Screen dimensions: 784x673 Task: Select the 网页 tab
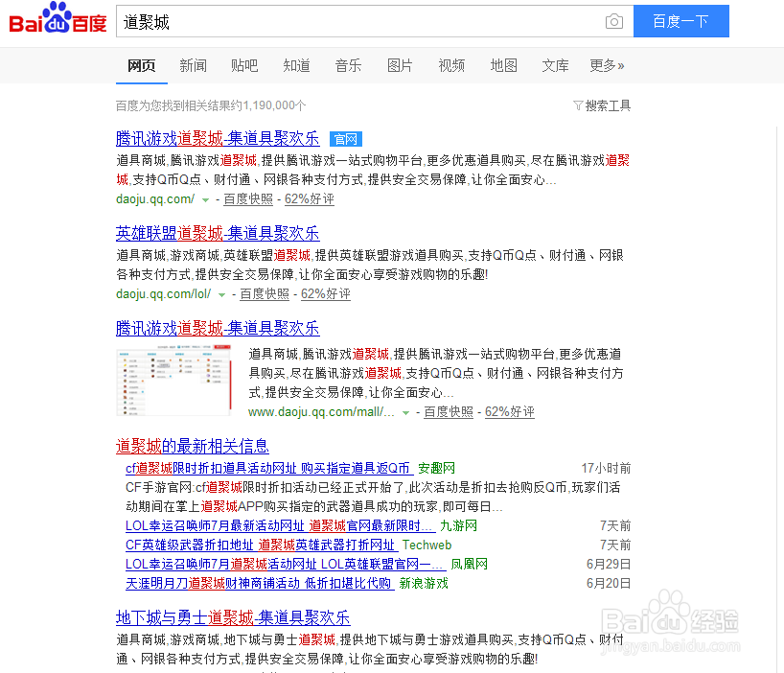coord(142,65)
